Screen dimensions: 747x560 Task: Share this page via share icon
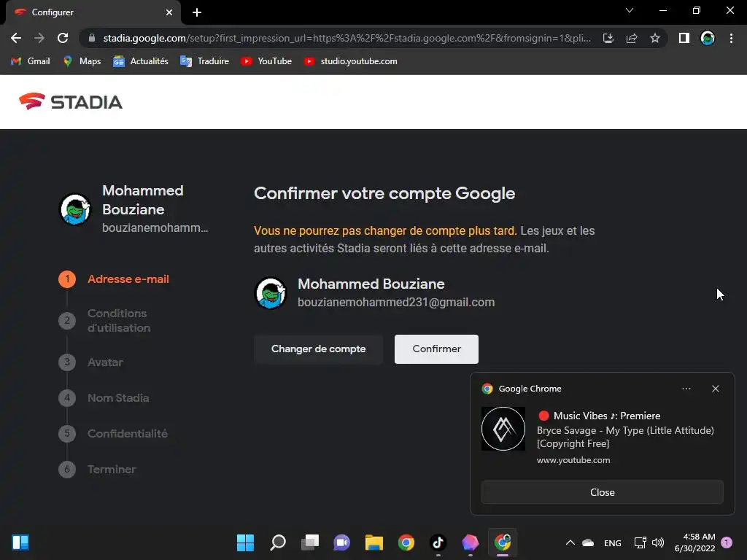click(632, 38)
